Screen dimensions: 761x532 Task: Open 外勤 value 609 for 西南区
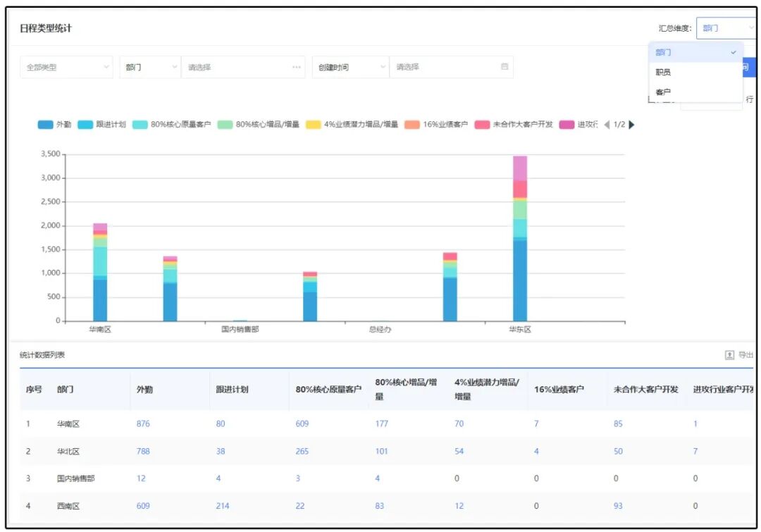click(143, 506)
